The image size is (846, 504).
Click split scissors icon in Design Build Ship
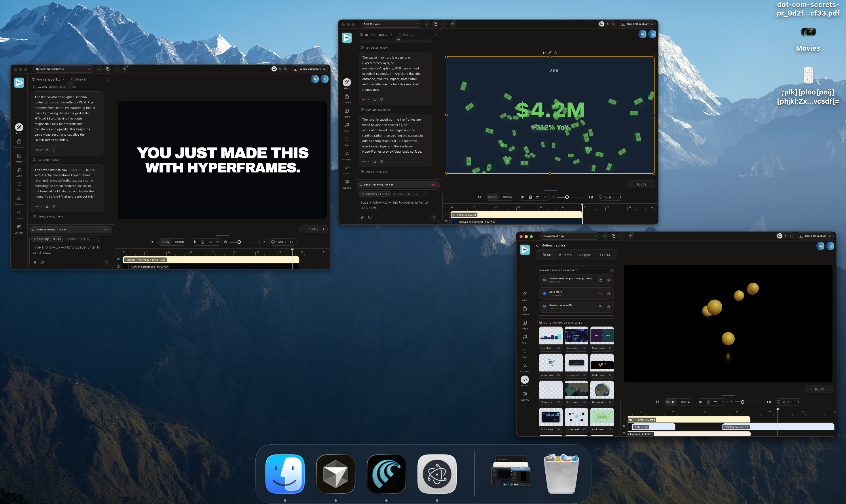(700, 402)
